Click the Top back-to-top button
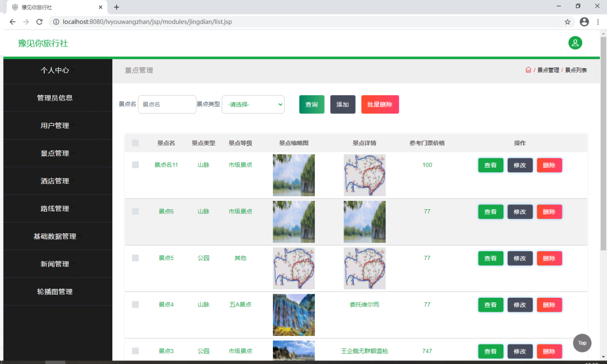 (x=582, y=343)
